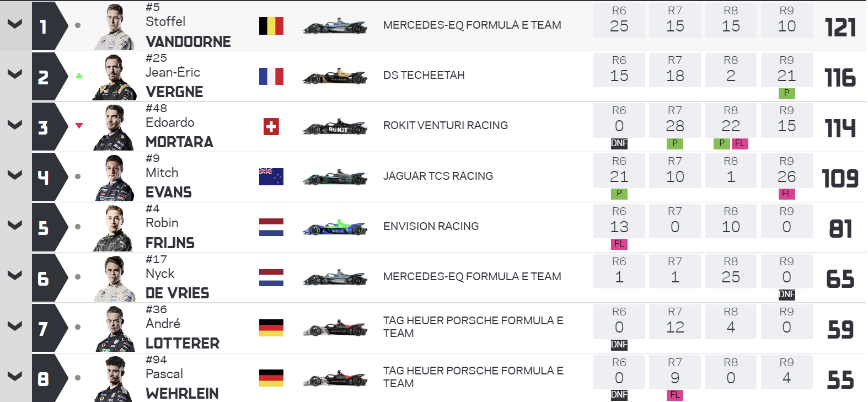Expand the row for Stoffel Vandoorne
868x402 pixels.
pyautogui.click(x=15, y=24)
